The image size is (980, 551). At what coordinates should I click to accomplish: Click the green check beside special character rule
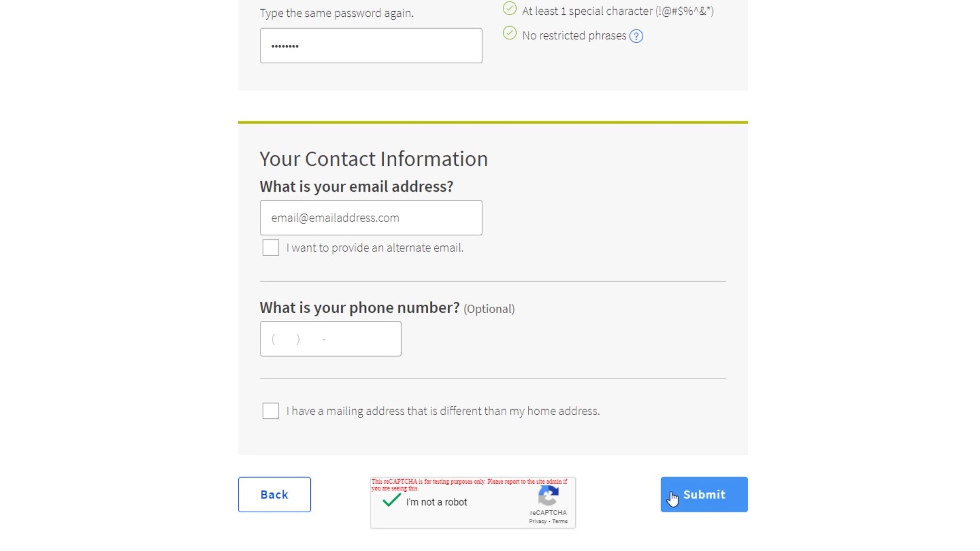coord(509,9)
